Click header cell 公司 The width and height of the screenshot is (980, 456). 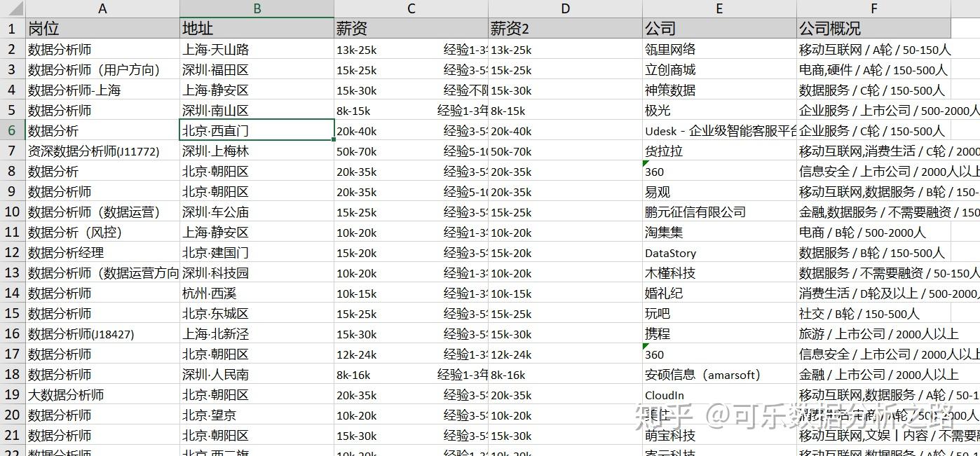[719, 29]
